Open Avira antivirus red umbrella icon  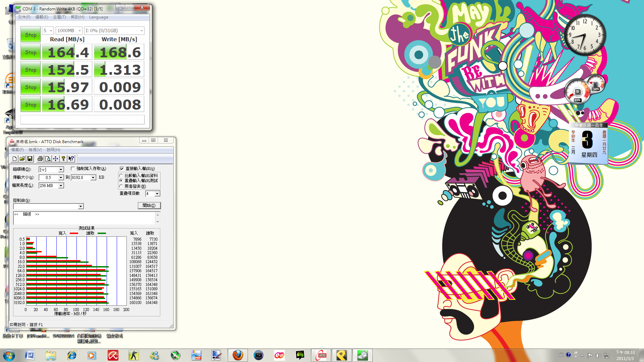113,355
